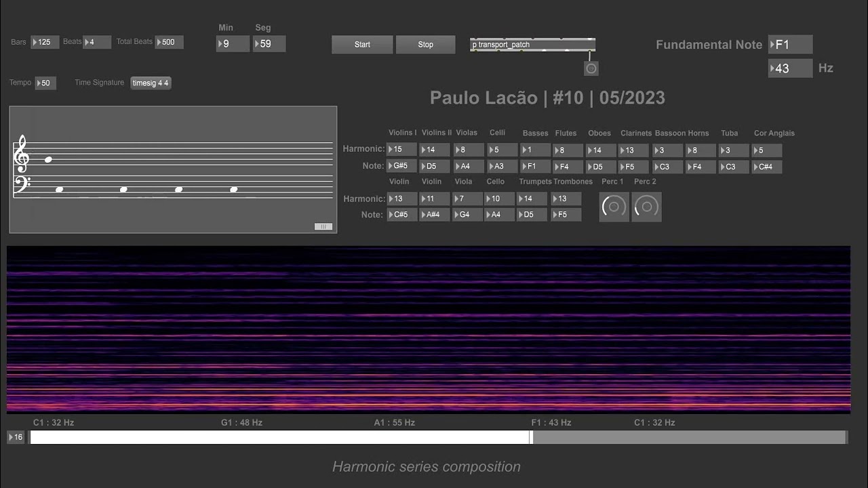
Task: Select the Tempo number box showing 50
Action: point(45,83)
